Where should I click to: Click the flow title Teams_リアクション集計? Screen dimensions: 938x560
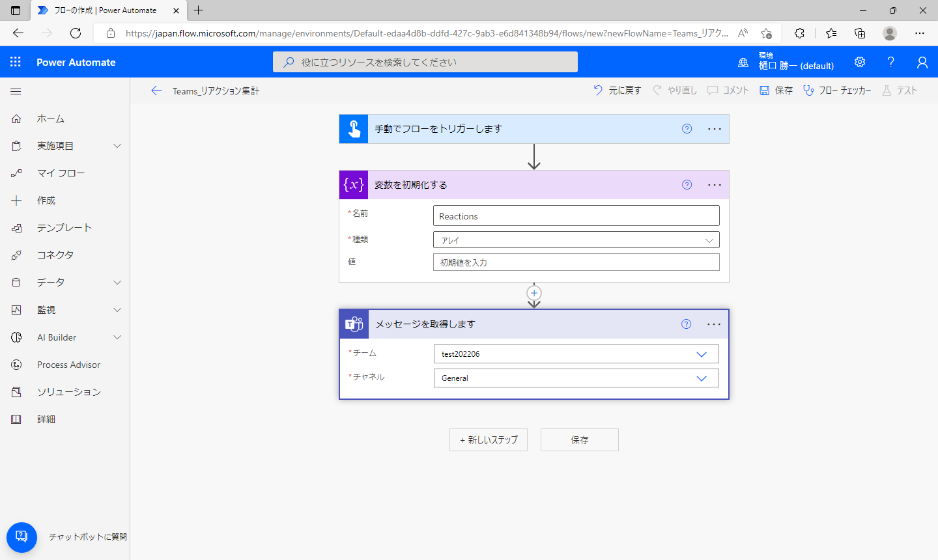click(x=216, y=91)
